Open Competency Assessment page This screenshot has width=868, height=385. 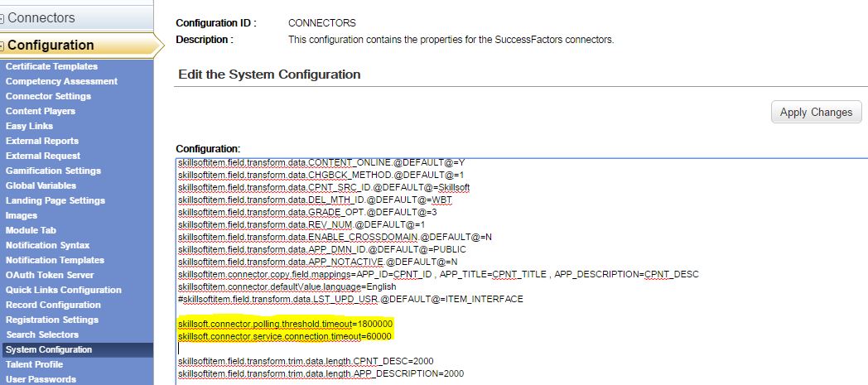pyautogui.click(x=61, y=81)
